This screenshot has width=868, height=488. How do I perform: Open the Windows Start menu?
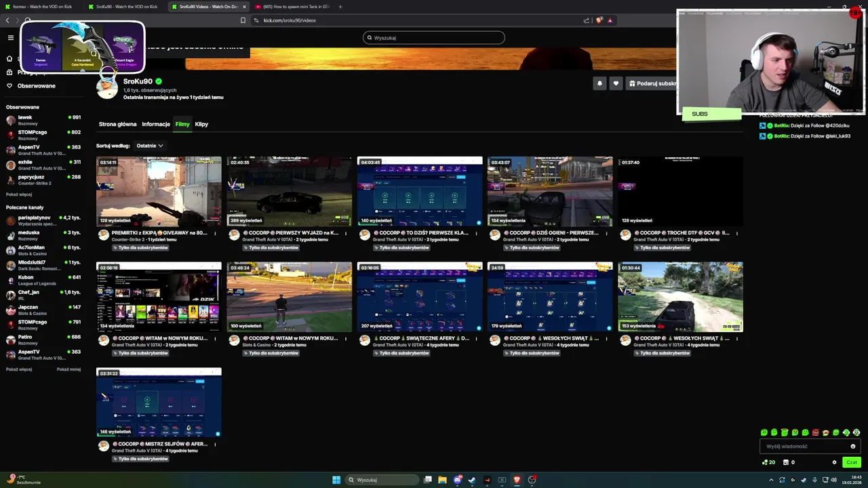[x=336, y=480]
